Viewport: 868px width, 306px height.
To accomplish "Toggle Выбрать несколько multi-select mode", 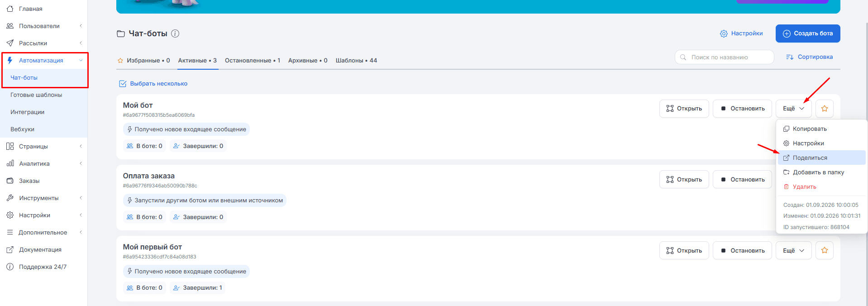I will [153, 84].
